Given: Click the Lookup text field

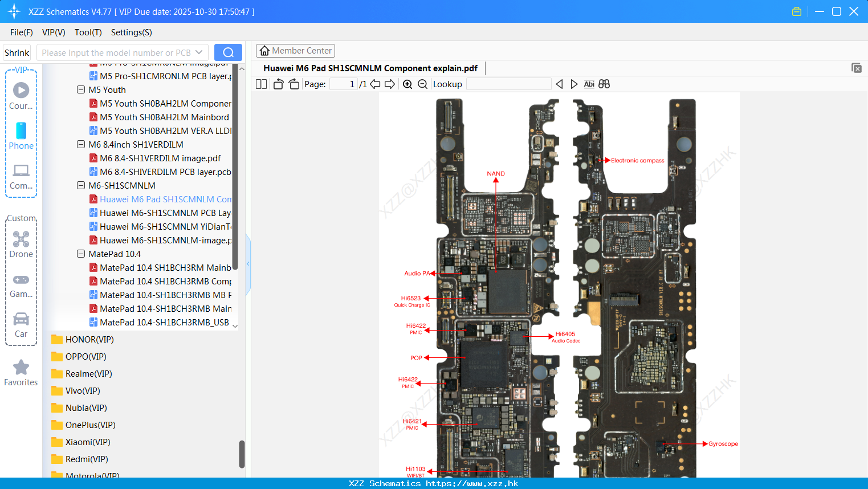Looking at the screenshot, I should point(508,84).
